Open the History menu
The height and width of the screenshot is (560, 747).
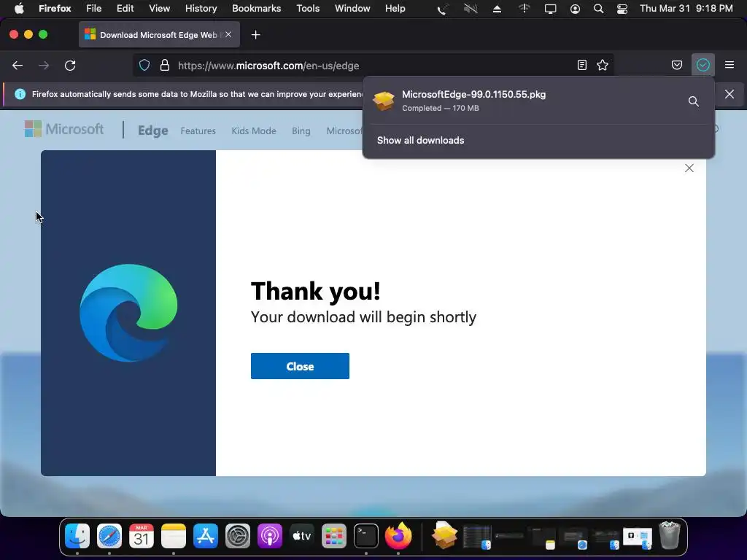pos(201,9)
